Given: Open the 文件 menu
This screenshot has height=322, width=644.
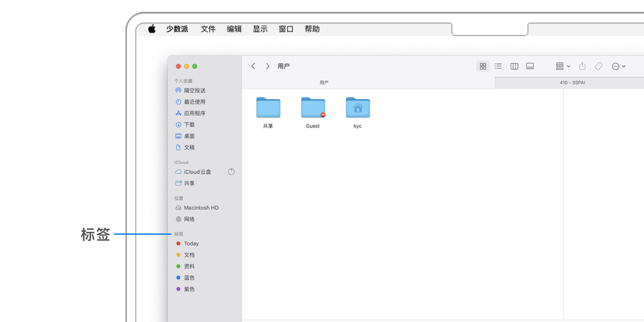Looking at the screenshot, I should coord(208,29).
